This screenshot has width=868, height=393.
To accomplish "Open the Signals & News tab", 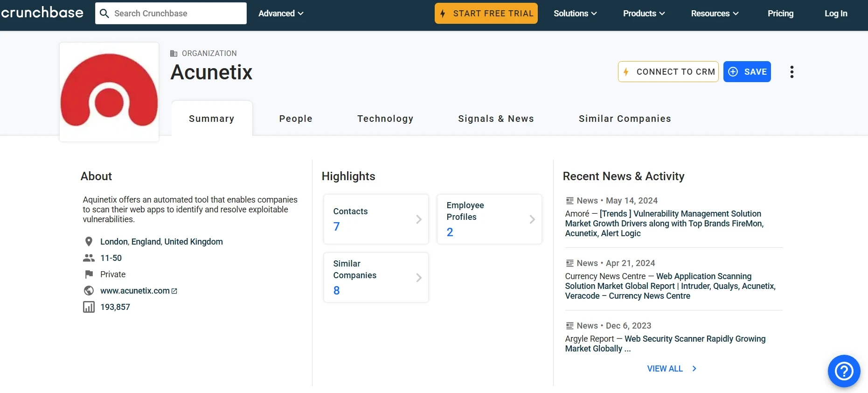I will pyautogui.click(x=496, y=119).
